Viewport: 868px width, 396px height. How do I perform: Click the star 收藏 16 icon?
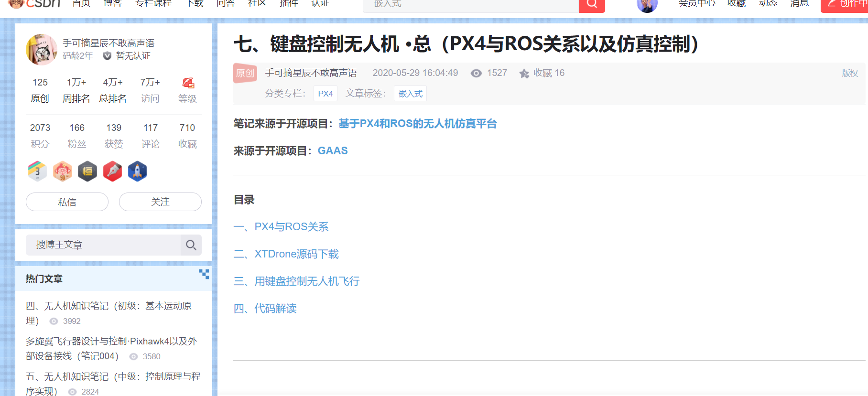tap(524, 73)
